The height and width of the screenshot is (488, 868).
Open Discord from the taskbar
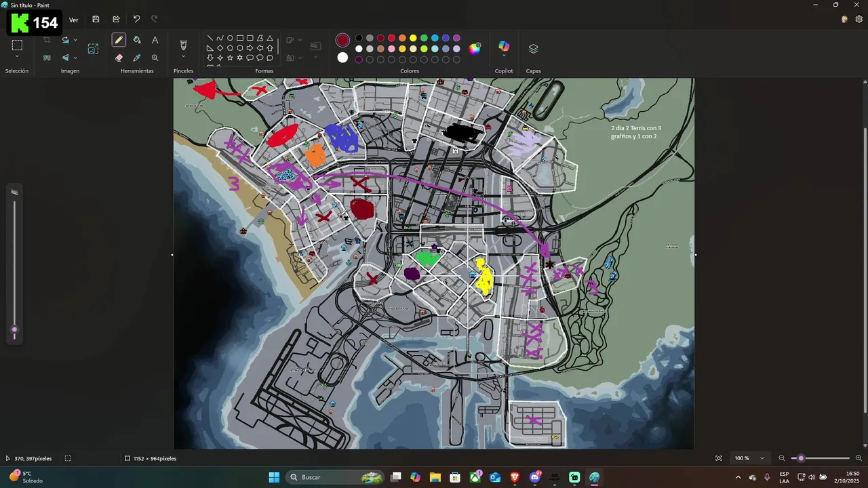click(535, 477)
